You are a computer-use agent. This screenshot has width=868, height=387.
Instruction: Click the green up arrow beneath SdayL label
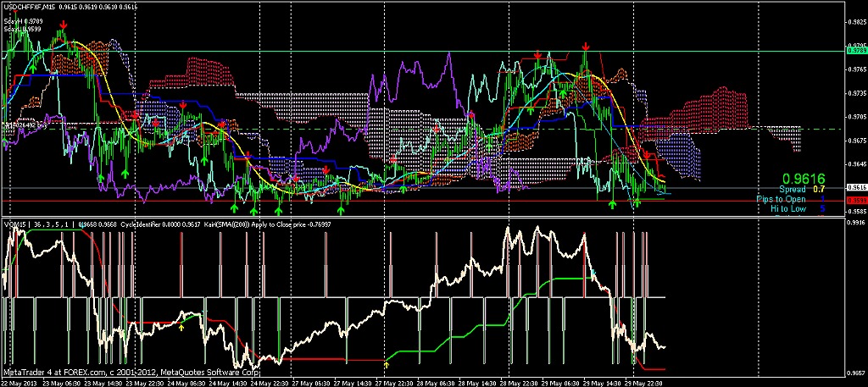33,68
